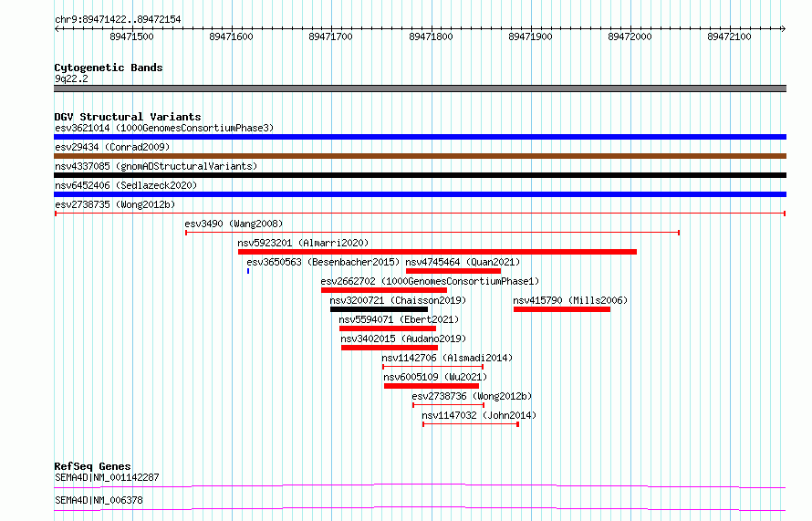Open the nsv5594071 (Ebert2021) label

click(x=399, y=319)
